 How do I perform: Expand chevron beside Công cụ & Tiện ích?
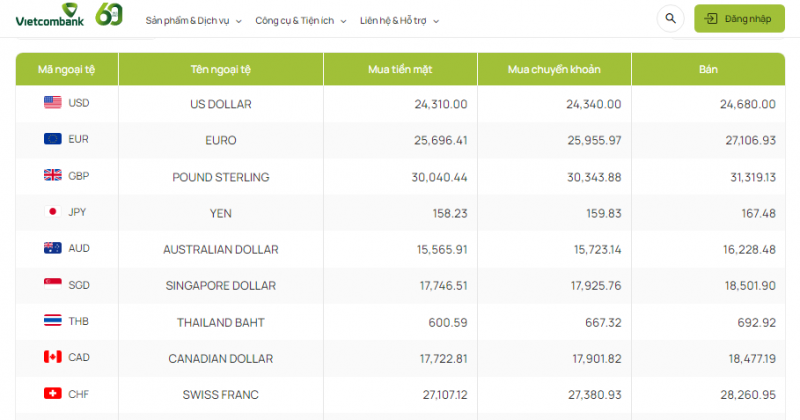pos(343,21)
